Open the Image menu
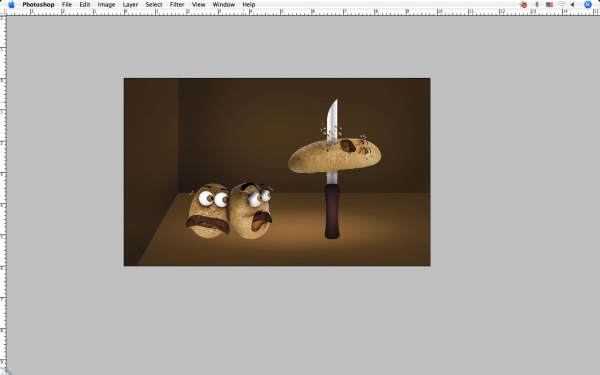This screenshot has height=375, width=600. (106, 5)
